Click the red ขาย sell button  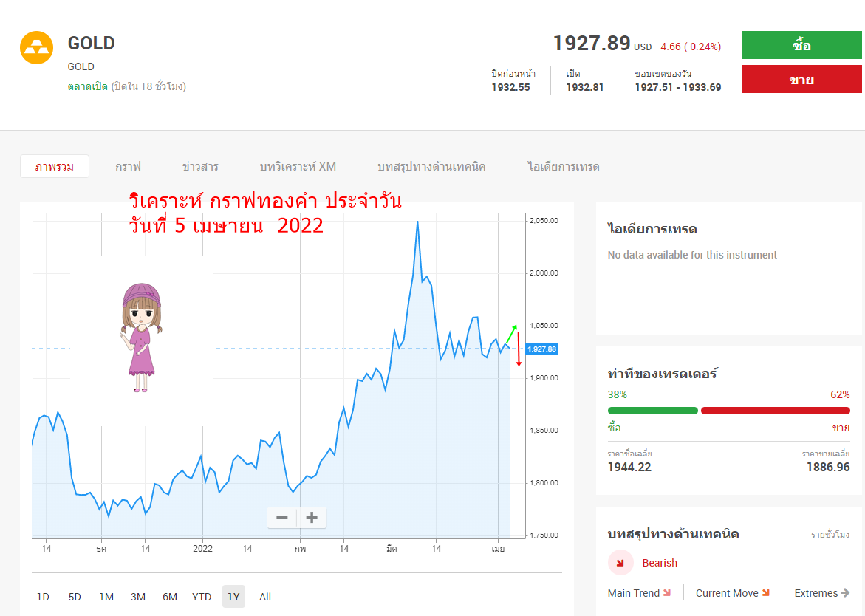point(801,80)
